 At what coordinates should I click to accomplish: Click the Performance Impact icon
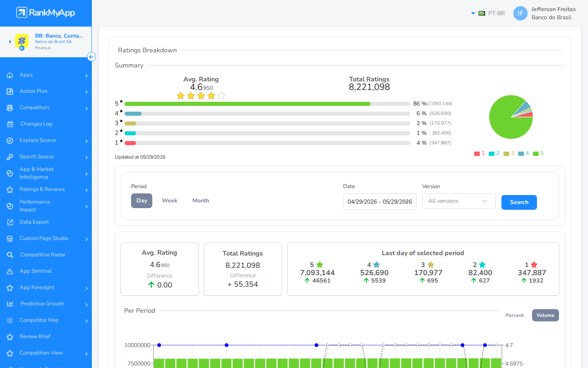(10, 206)
